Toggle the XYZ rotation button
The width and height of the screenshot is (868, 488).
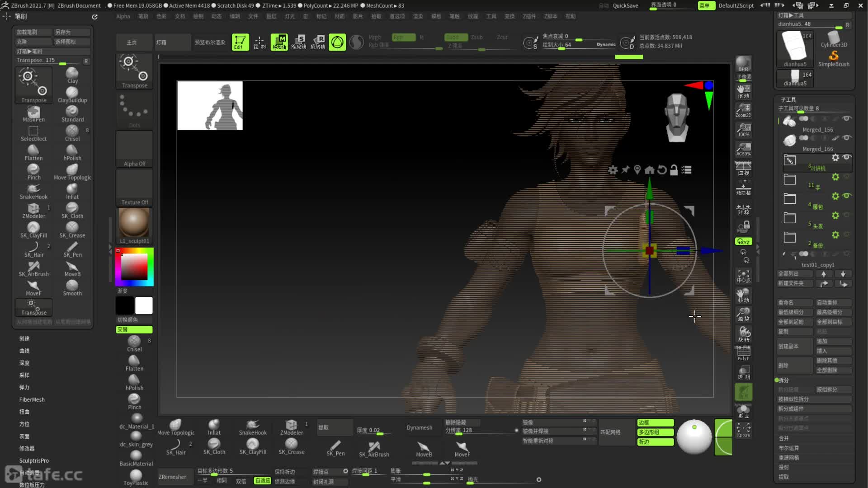743,241
